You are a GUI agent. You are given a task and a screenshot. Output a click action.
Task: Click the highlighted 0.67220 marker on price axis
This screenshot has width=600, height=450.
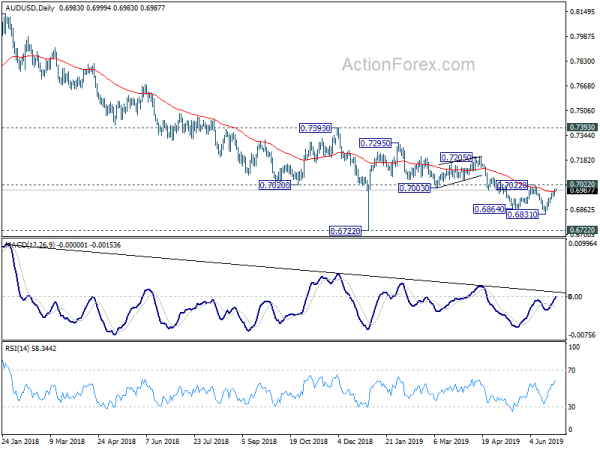tap(582, 230)
